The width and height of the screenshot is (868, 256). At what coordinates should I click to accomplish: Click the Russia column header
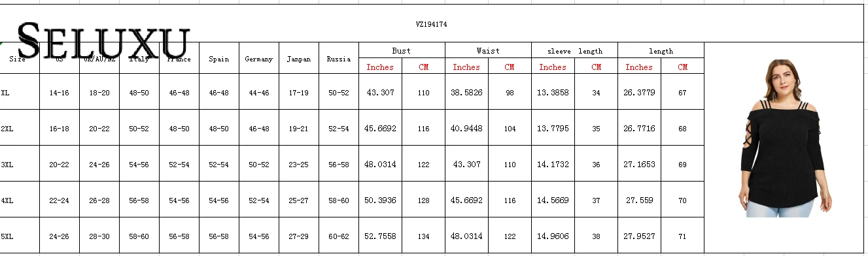(x=338, y=59)
